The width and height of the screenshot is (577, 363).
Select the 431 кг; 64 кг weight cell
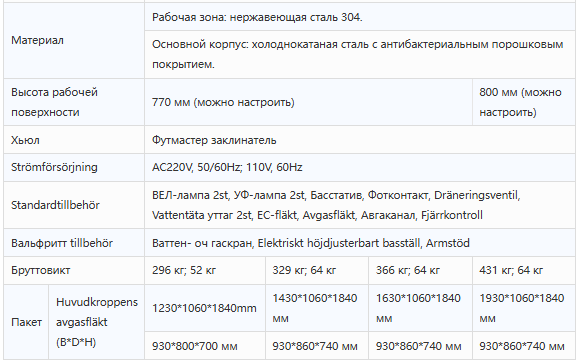(524, 271)
